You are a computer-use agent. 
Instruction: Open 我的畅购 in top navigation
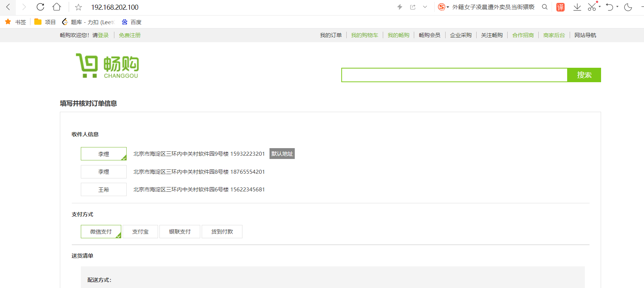399,35
